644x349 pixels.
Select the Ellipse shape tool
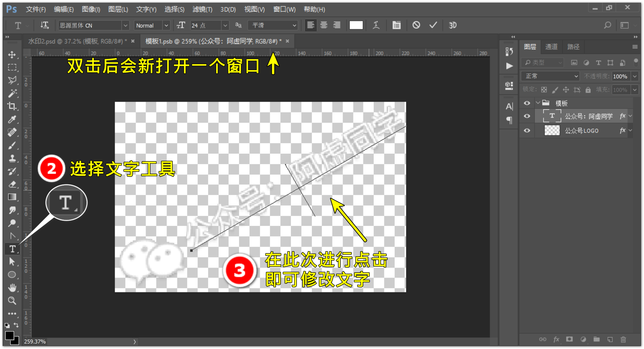click(12, 275)
